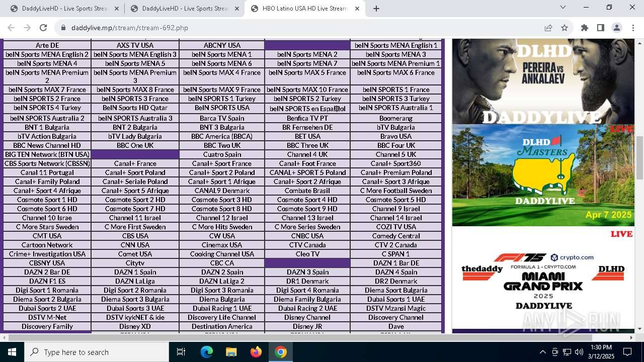Open the notification center icon
The image size is (644, 362).
tap(627, 352)
